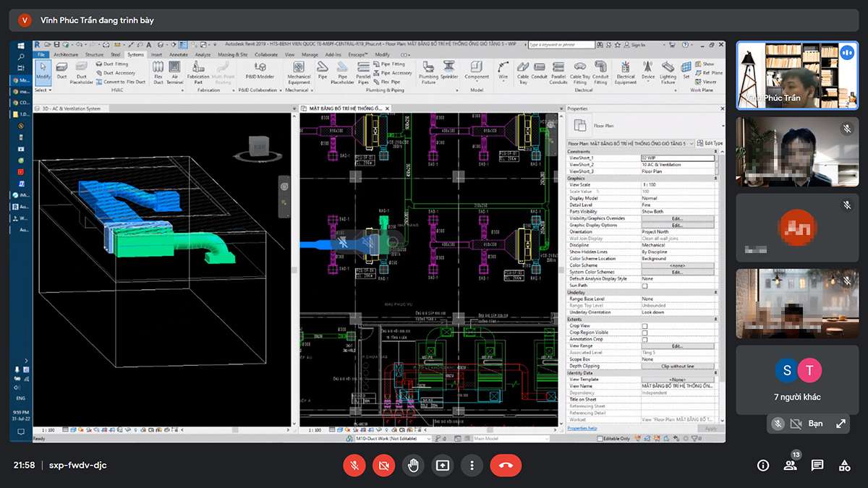
Task: Turn on microphone in the meeting bar
Action: point(354,465)
